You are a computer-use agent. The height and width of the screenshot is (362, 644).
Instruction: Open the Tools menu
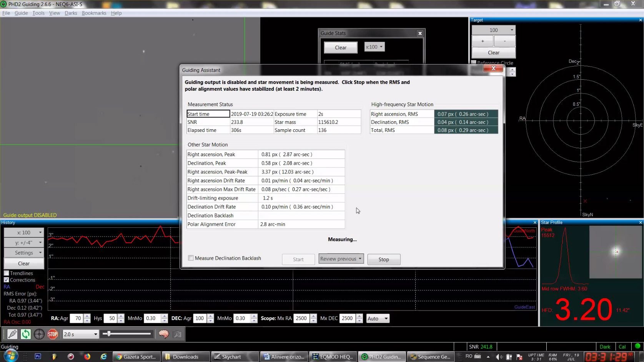click(38, 13)
